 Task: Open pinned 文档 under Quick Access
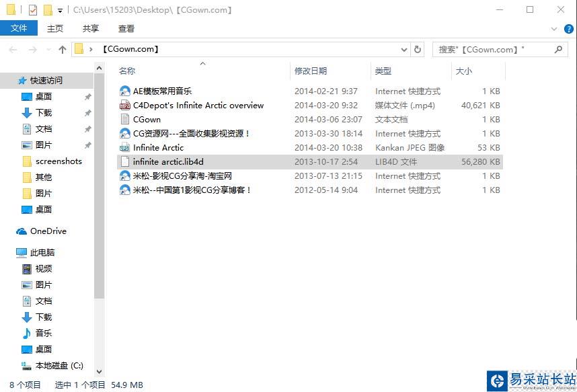click(x=44, y=129)
